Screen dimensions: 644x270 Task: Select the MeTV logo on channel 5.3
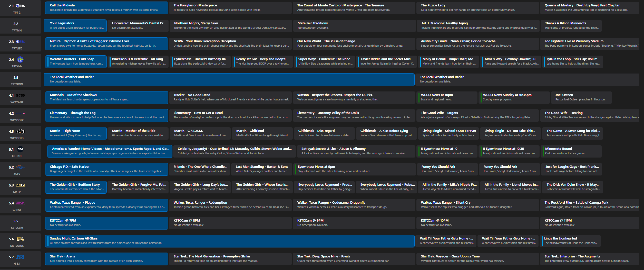20,185
